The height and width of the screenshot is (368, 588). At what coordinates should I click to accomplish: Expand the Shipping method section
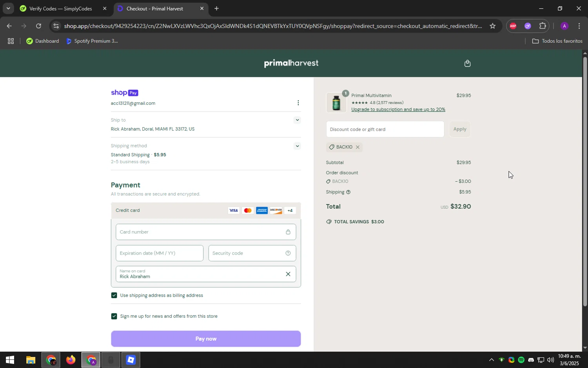(x=297, y=146)
